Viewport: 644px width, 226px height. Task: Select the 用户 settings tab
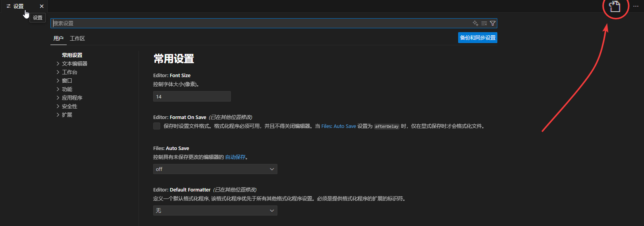pyautogui.click(x=58, y=38)
